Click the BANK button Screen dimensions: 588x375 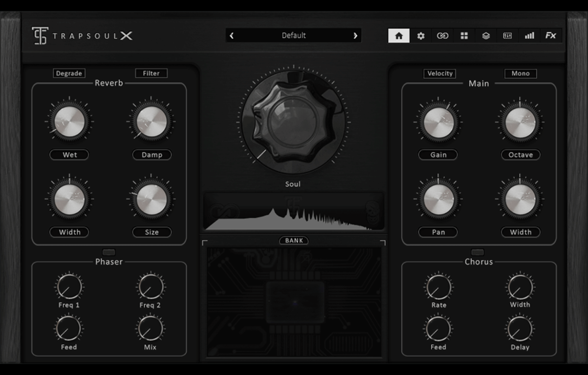tap(294, 241)
